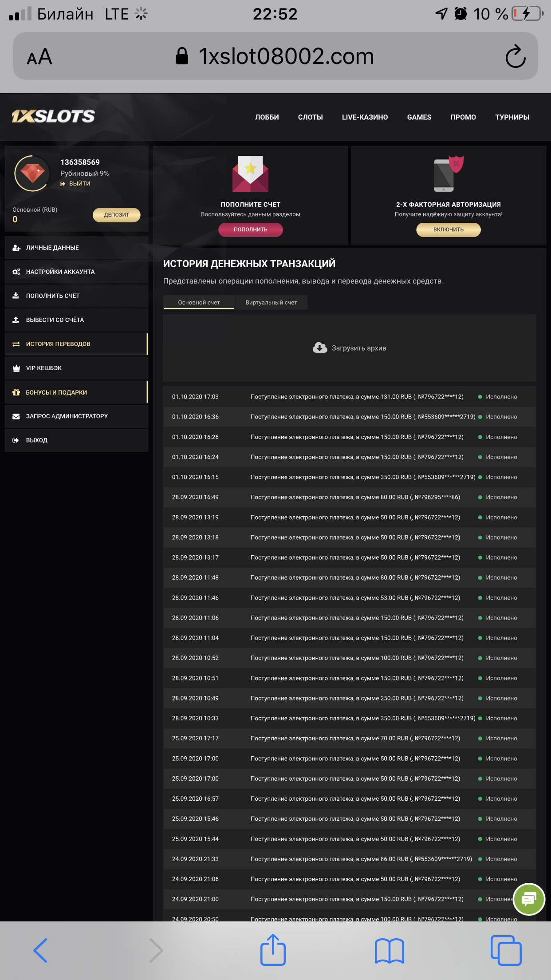551x980 pixels.
Task: Open Safari bookmarks book icon
Action: (389, 951)
